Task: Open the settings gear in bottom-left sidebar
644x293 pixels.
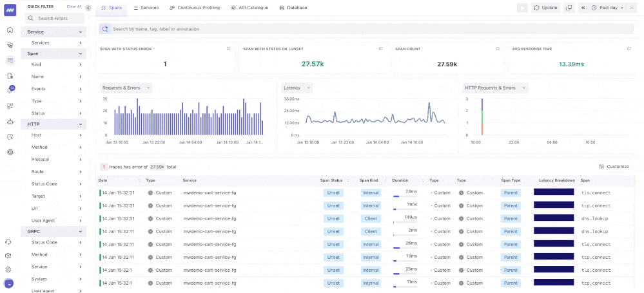Action: click(x=9, y=269)
